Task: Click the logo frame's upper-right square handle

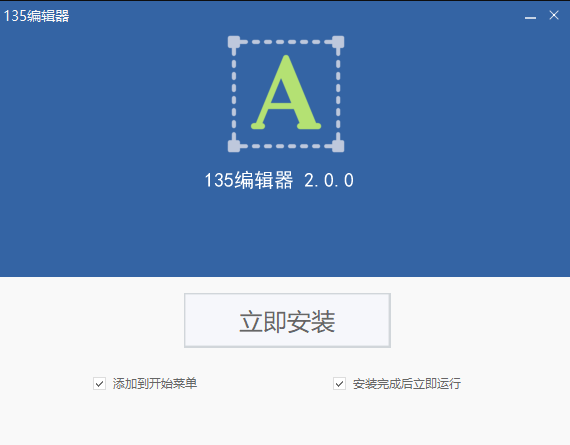Action: click(x=338, y=42)
